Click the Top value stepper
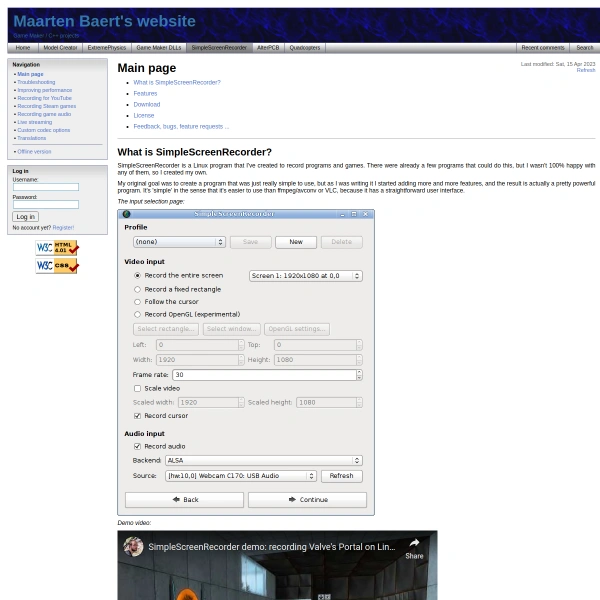600x600 pixels. point(359,345)
